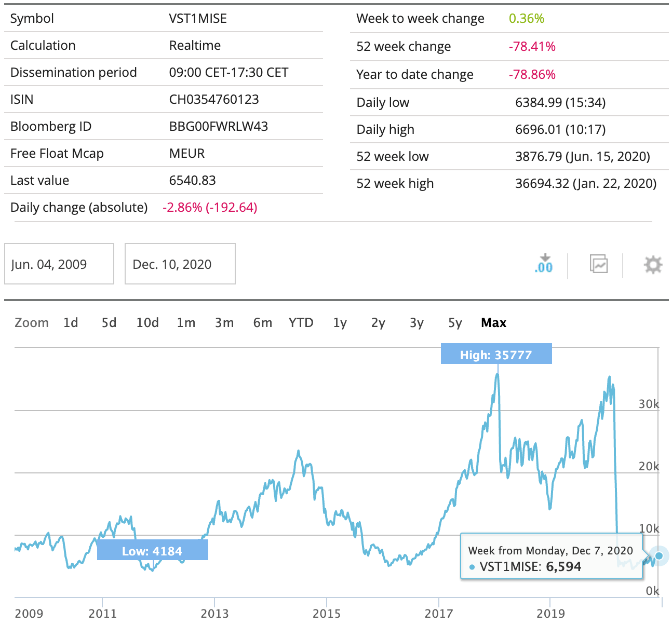The height and width of the screenshot is (625, 672).
Task: Open the chart comparison icon
Action: pyautogui.click(x=598, y=264)
